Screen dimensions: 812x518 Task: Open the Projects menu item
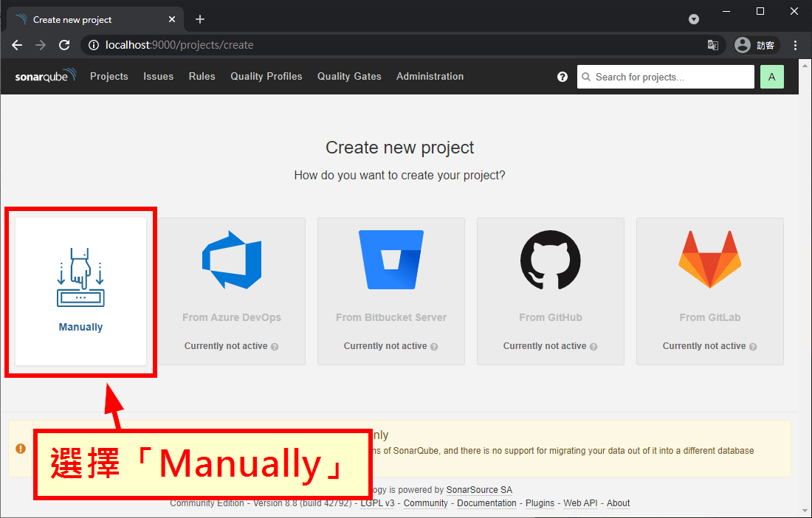point(109,76)
